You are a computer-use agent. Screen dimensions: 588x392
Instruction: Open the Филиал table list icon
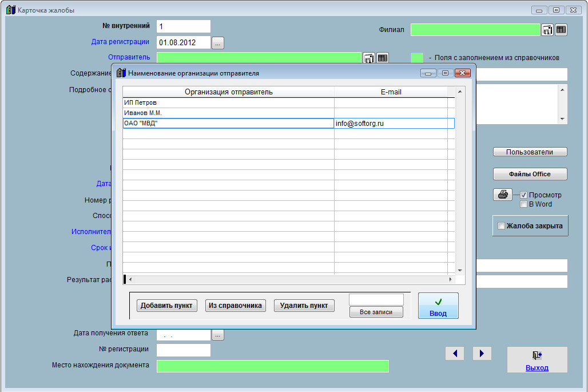click(x=561, y=30)
